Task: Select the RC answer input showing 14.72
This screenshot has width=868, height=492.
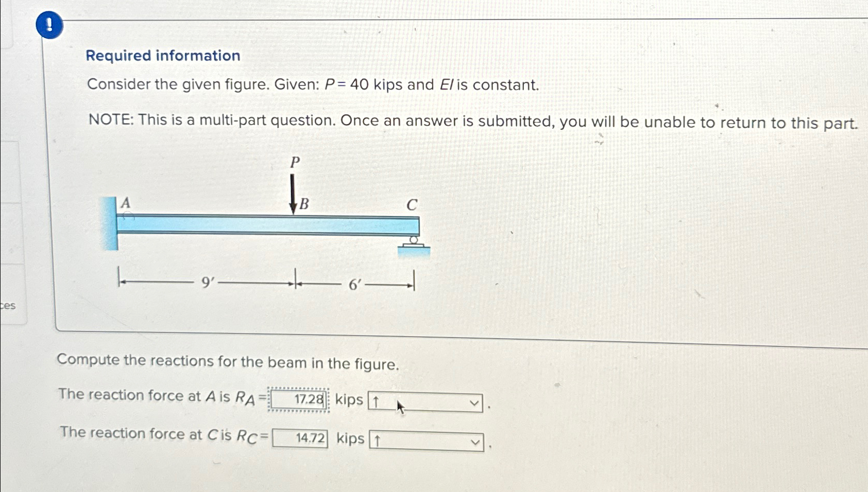Action: coord(301,439)
